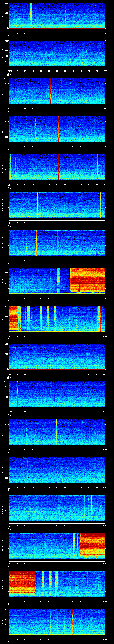Click the 9:00 end time label

(x=105, y=298)
